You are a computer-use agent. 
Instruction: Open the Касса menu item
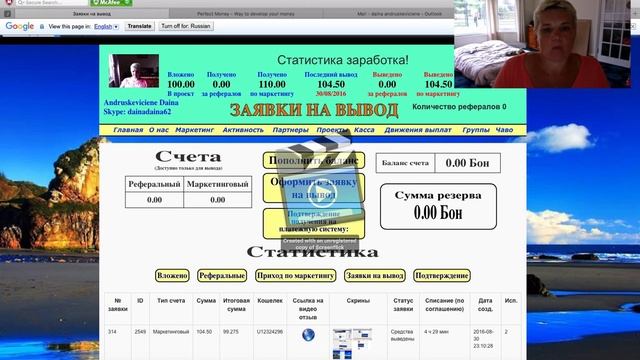tap(364, 130)
